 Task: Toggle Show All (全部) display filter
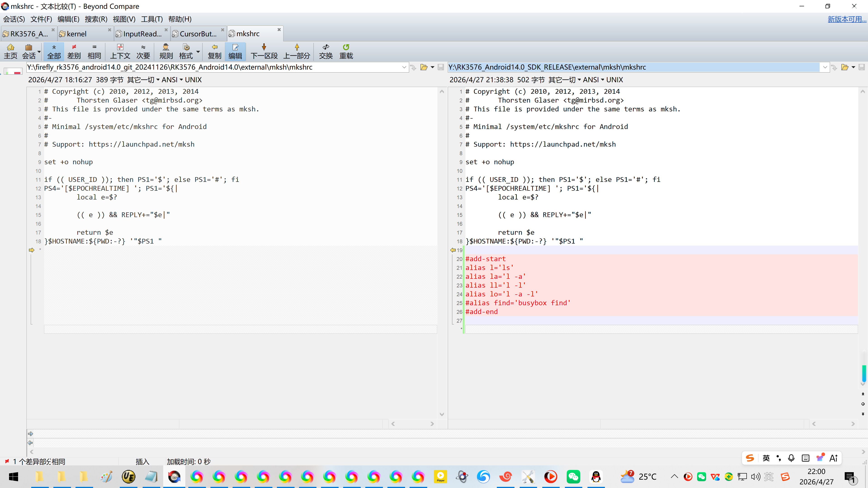point(54,51)
